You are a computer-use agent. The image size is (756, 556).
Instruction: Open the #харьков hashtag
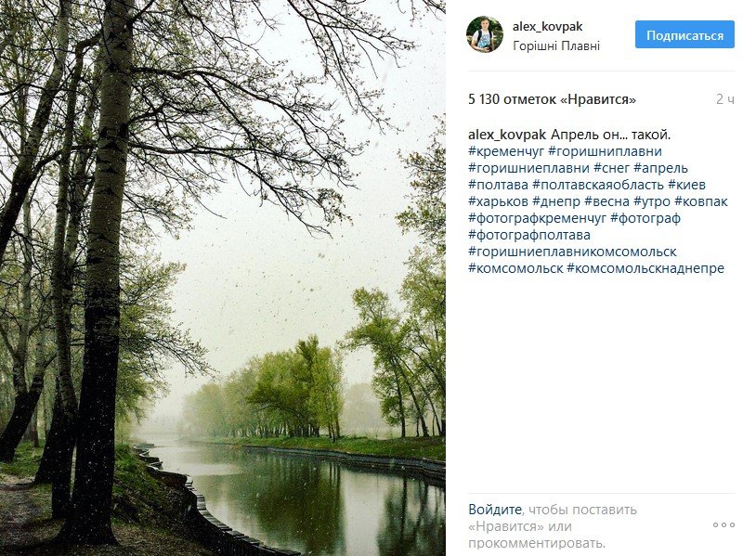point(498,201)
